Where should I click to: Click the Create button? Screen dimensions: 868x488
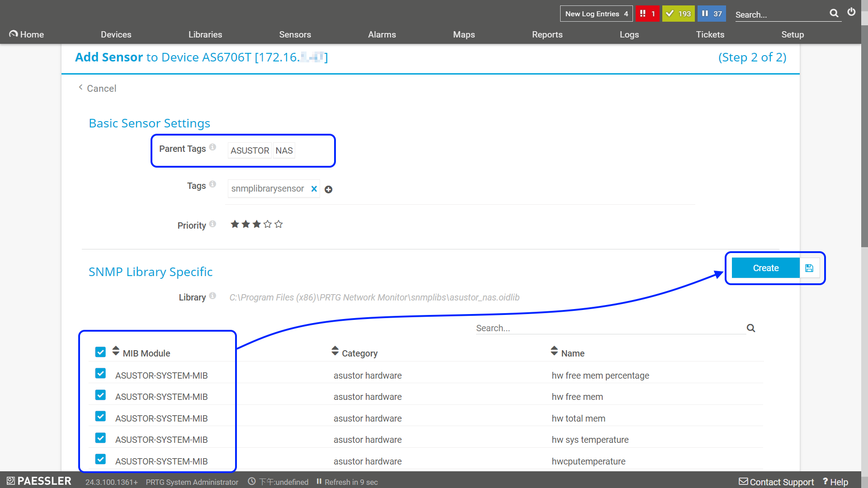point(766,268)
